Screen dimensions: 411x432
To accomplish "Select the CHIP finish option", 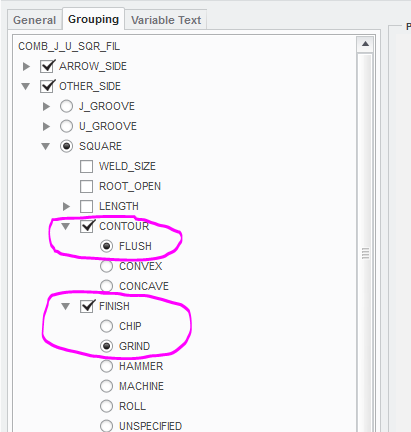I will click(106, 326).
